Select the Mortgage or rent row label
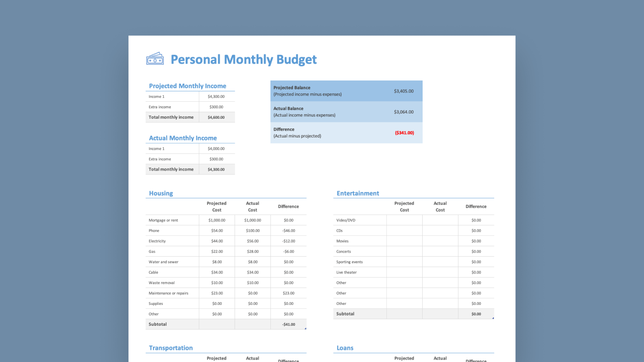Screen dimensions: 644x362 click(x=163, y=220)
